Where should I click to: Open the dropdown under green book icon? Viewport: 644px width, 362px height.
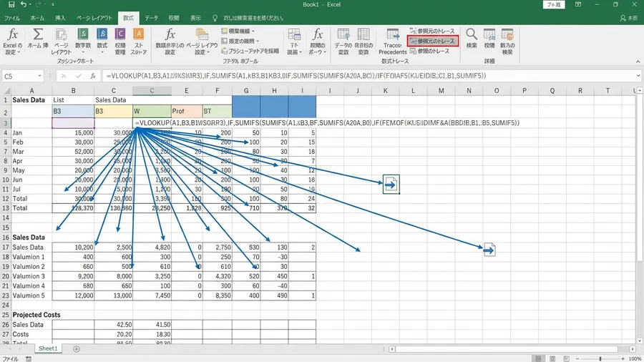coord(83,52)
